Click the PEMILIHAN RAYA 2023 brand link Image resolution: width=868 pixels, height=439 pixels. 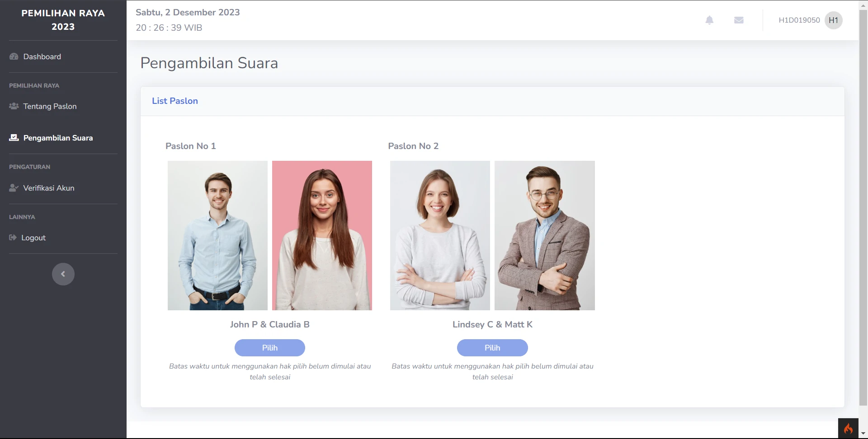click(x=63, y=20)
